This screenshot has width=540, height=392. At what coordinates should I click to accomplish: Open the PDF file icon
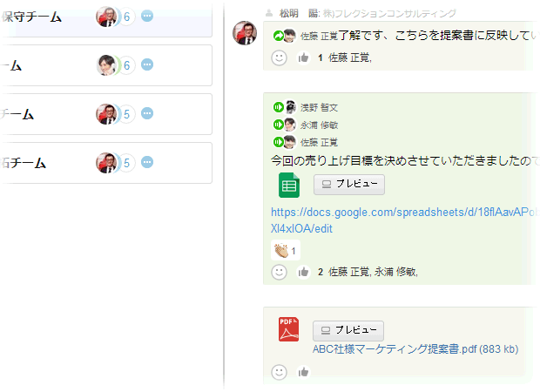(288, 329)
